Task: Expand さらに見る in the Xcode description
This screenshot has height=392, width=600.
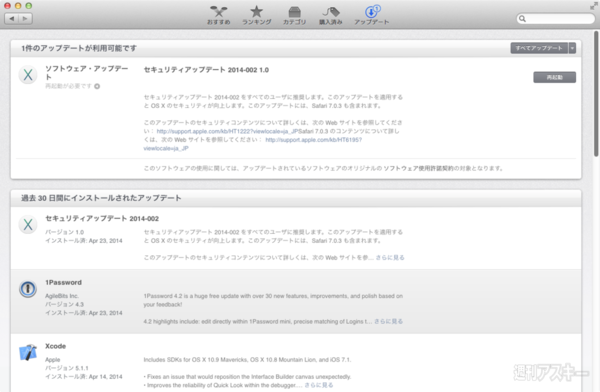Action: [319, 385]
